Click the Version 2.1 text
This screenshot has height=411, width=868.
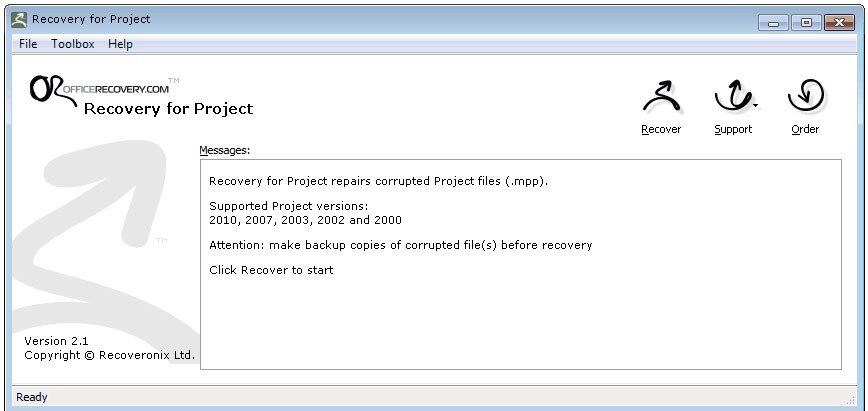(56, 341)
